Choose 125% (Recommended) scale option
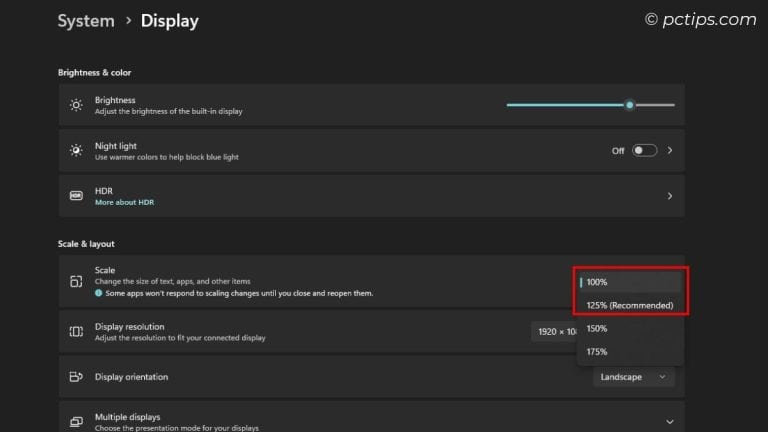Screen dimensions: 768x432 630,305
